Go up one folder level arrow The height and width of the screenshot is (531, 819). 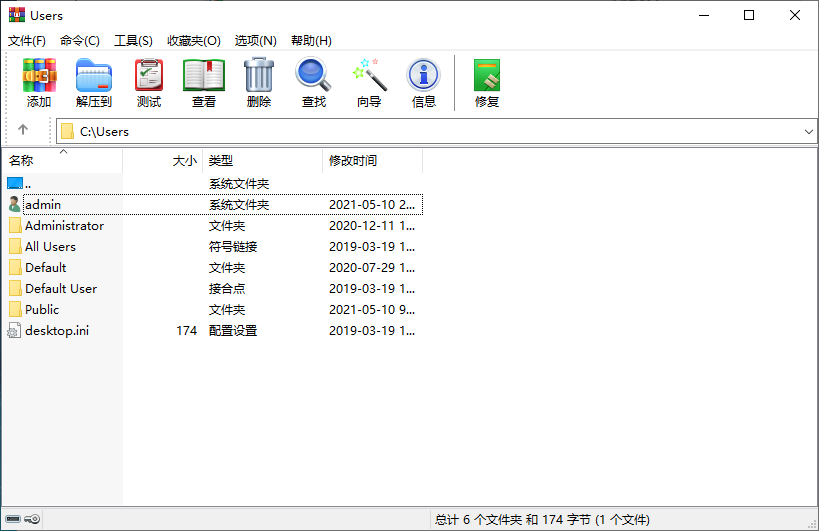click(22, 129)
